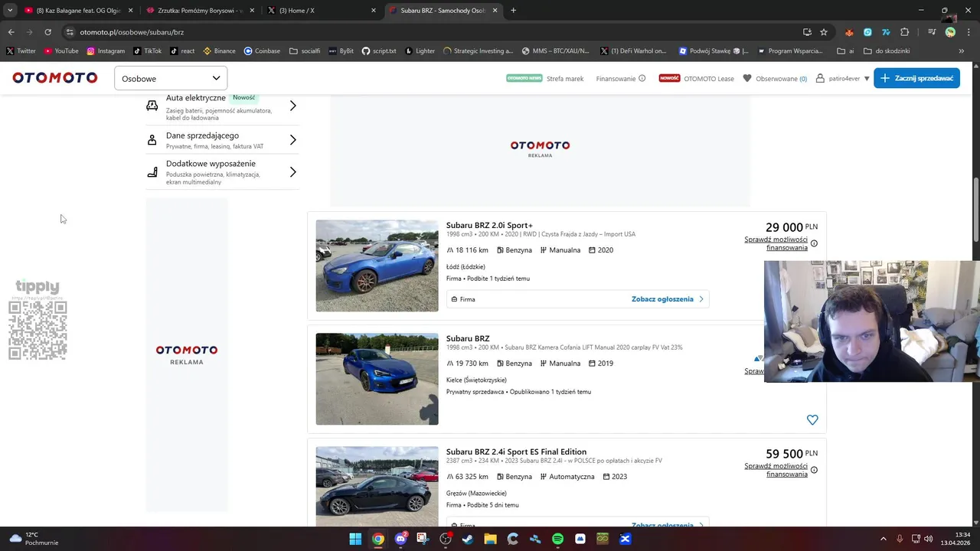Open File Explorer from the taskbar
This screenshot has height=551, width=980.
tap(490, 539)
